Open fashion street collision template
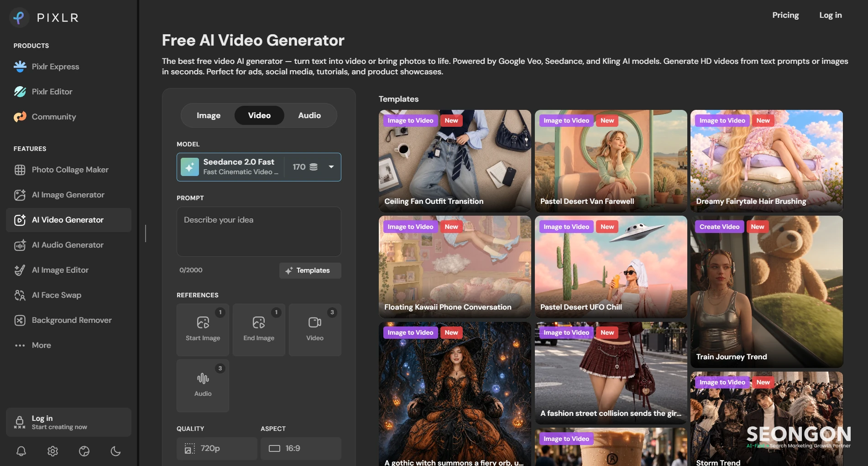This screenshot has height=466, width=868. point(611,373)
